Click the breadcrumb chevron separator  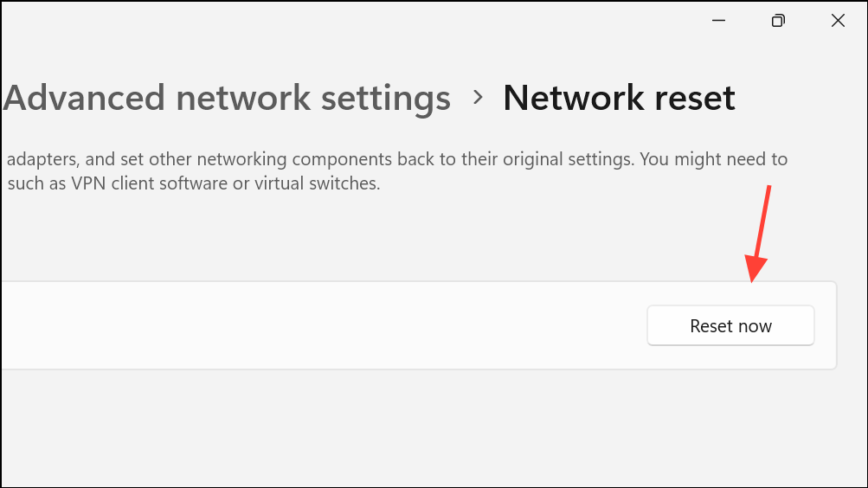coord(478,99)
